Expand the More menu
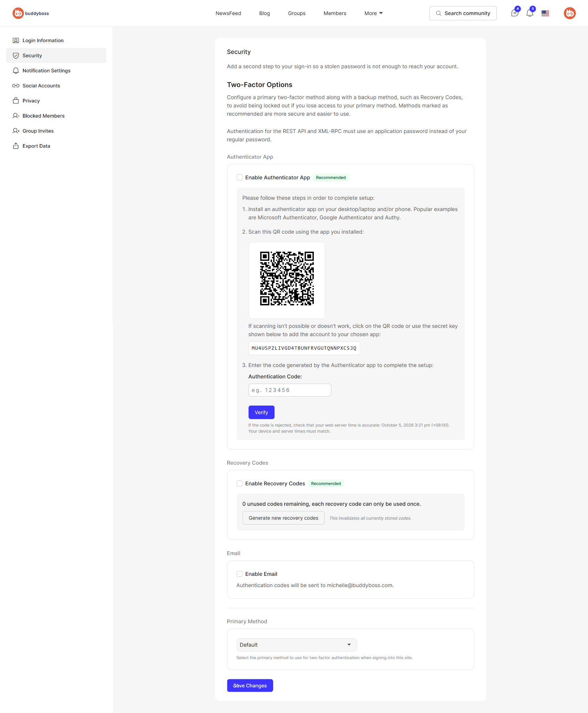This screenshot has width=588, height=713. tap(373, 13)
